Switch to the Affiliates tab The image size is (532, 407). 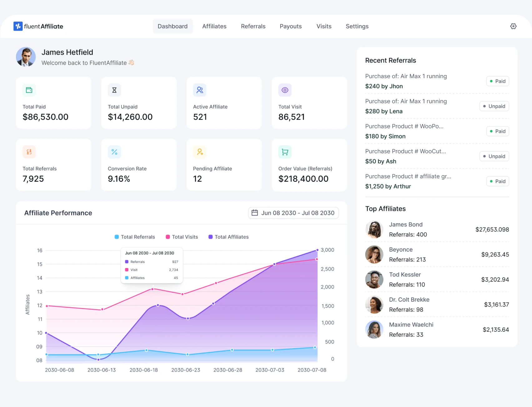pos(214,26)
